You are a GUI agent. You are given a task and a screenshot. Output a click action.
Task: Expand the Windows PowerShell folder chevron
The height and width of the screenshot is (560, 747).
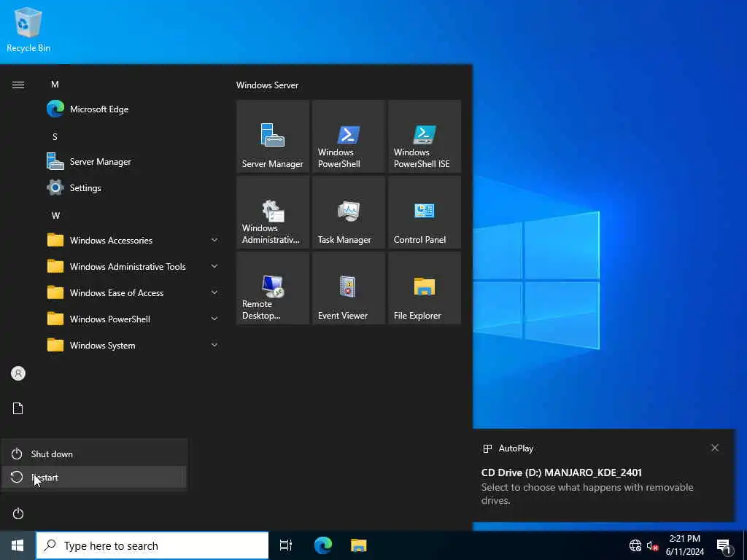pos(214,319)
